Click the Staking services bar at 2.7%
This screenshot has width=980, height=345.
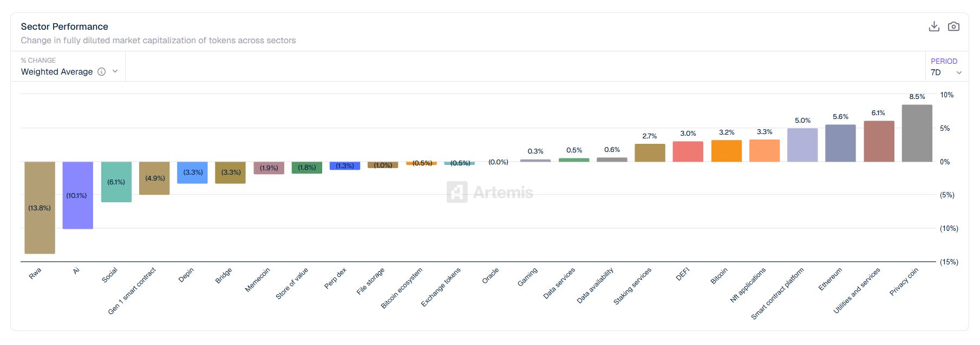(650, 152)
